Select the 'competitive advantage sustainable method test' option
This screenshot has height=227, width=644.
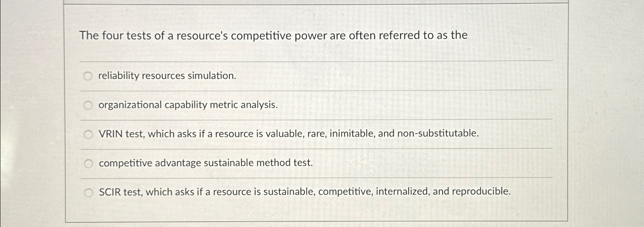point(88,163)
